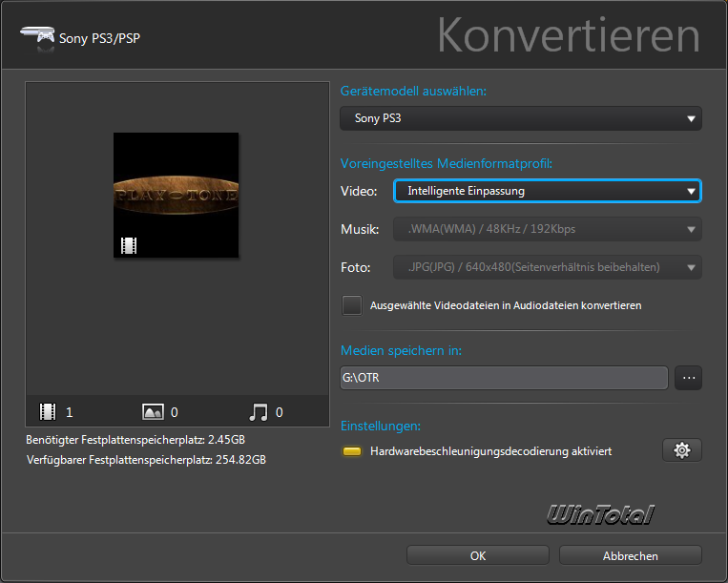Click the Foto label
728x583 pixels.
tap(356, 267)
